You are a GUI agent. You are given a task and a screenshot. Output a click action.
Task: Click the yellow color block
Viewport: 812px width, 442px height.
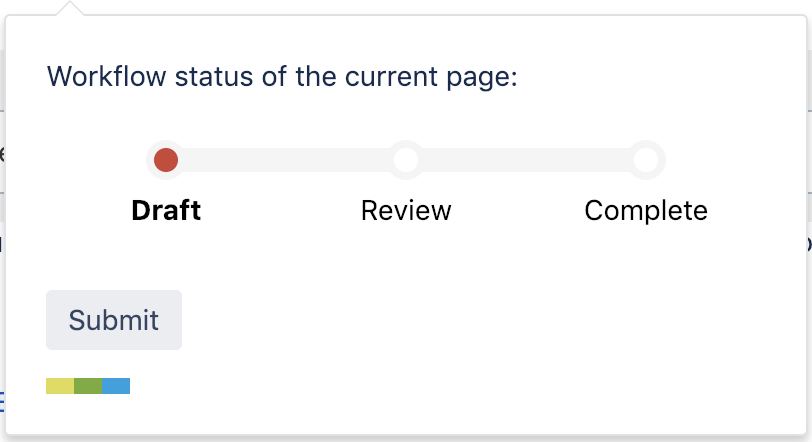point(60,386)
